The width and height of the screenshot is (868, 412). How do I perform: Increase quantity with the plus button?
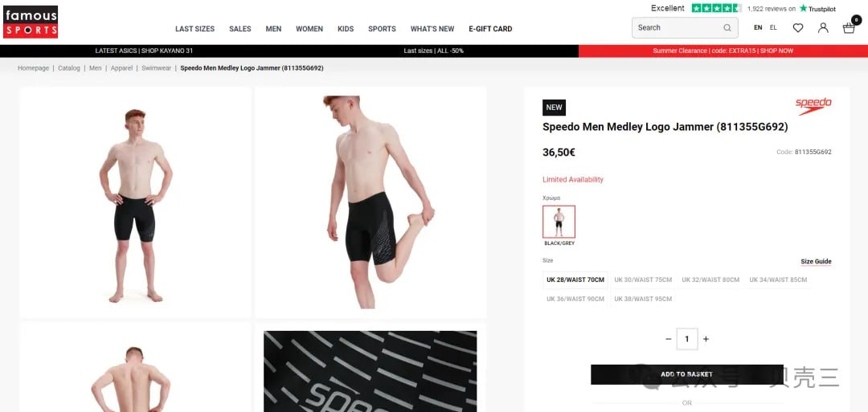point(706,339)
